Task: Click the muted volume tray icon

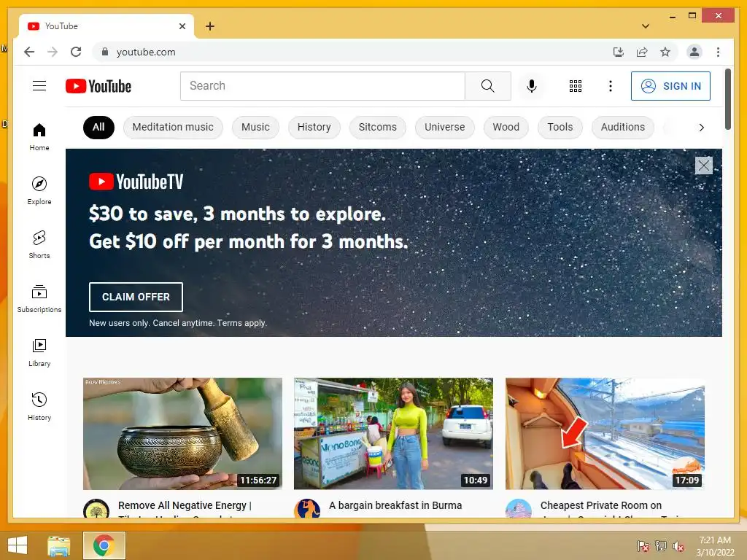Action: (x=678, y=546)
